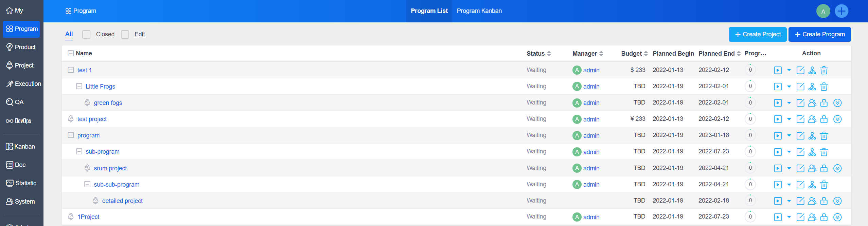
Task: Switch to Program Kanban tab
Action: tap(479, 11)
